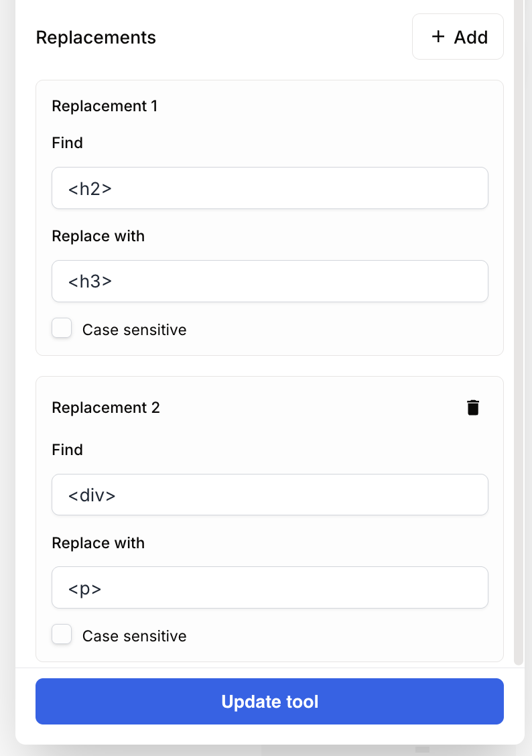The image size is (532, 756).
Task: Discard the second replacement via the trash can
Action: click(473, 407)
